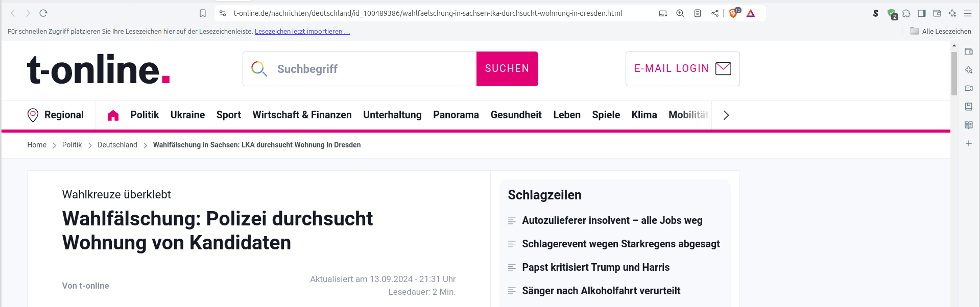Click breadcrumb text Wahlfälschung in Sachsen: LKA durchsucht

point(257,145)
